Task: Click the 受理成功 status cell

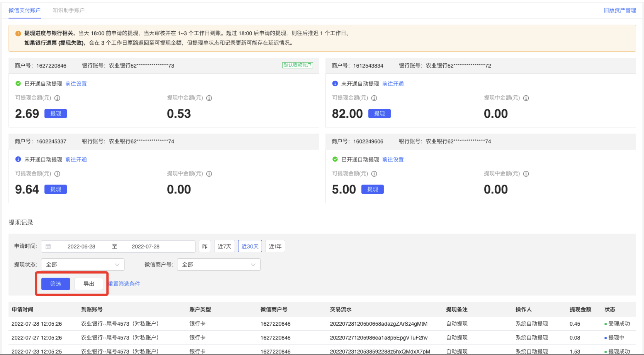Action: click(x=617, y=324)
